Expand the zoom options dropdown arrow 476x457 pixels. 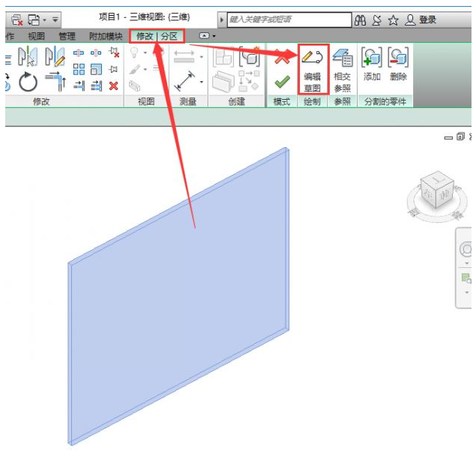pos(466,292)
